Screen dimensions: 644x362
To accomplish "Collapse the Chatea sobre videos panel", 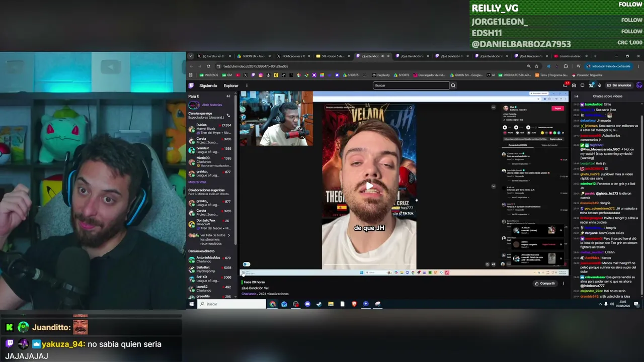I will pyautogui.click(x=577, y=96).
